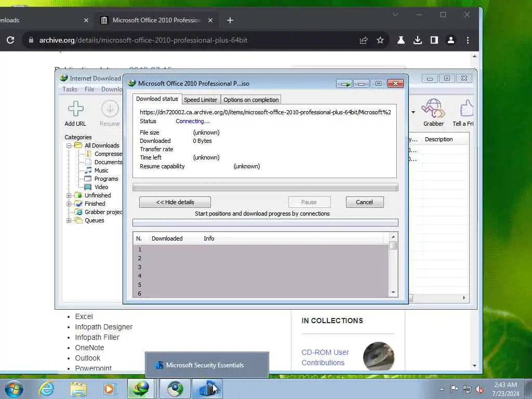The width and height of the screenshot is (532, 399).
Task: Expand the Unfinished category
Action: pyautogui.click(x=69, y=195)
